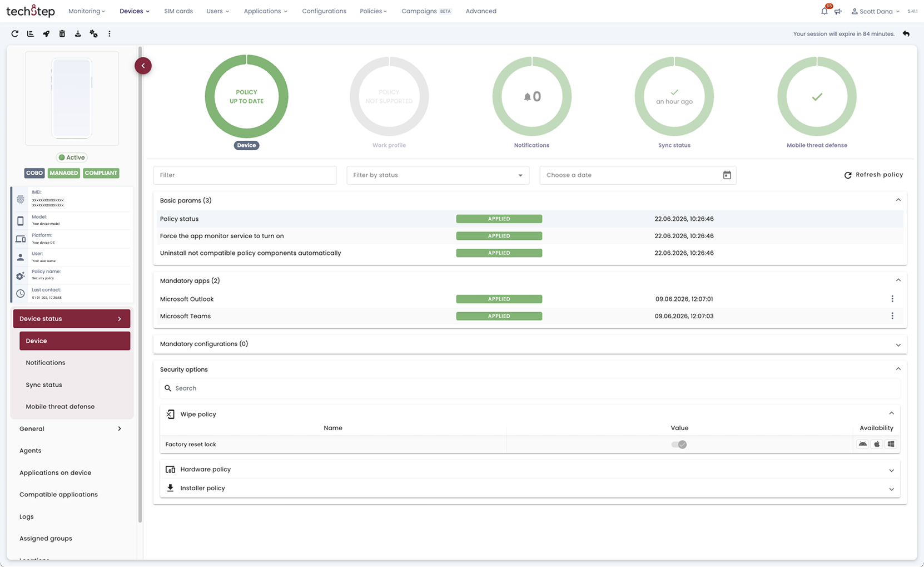Open the Filter by status dropdown
924x567 pixels.
point(438,175)
